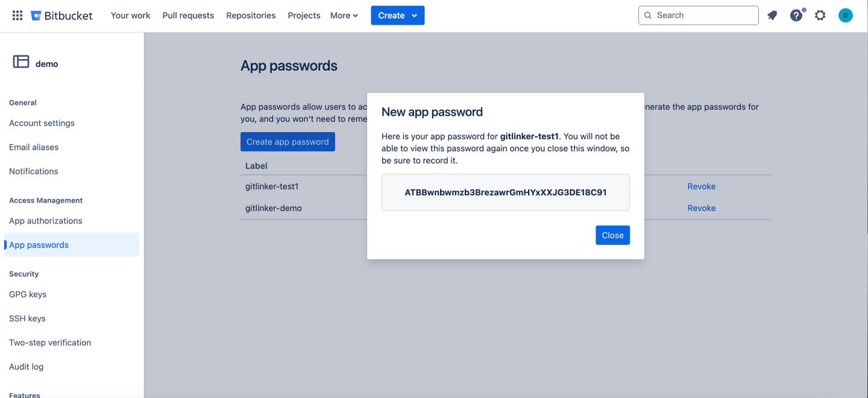Click the generated app password text box
The width and height of the screenshot is (868, 398).
(x=506, y=193)
